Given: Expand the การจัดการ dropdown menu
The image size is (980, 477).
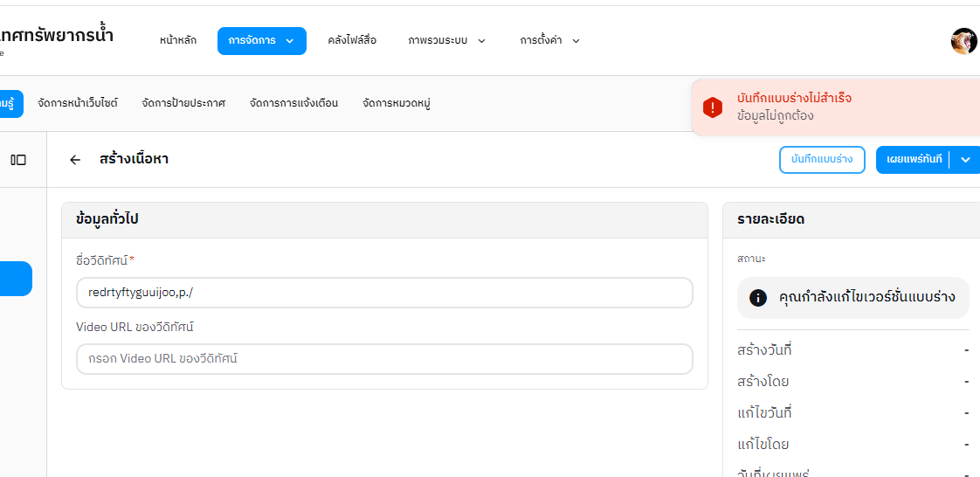Looking at the screenshot, I should click(261, 41).
